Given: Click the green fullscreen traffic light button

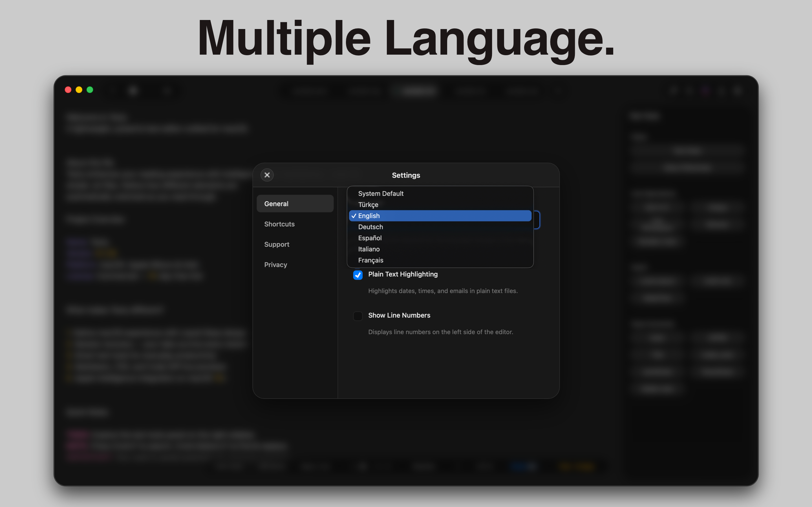Looking at the screenshot, I should pyautogui.click(x=90, y=90).
